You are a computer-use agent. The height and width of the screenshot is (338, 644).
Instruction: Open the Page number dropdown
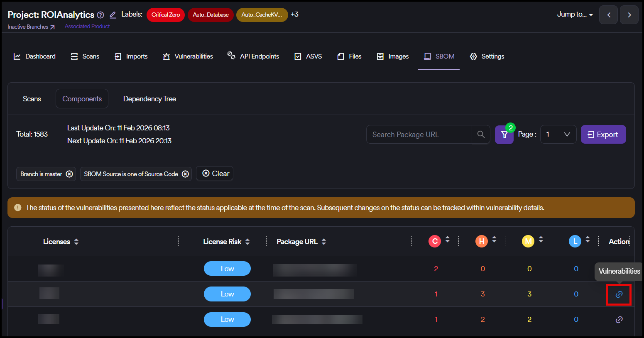click(x=558, y=135)
